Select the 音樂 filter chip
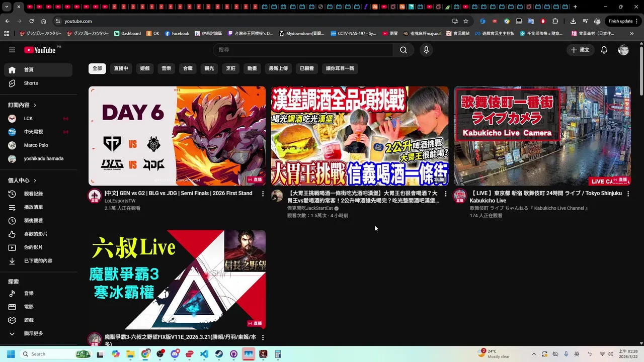 pyautogui.click(x=166, y=68)
